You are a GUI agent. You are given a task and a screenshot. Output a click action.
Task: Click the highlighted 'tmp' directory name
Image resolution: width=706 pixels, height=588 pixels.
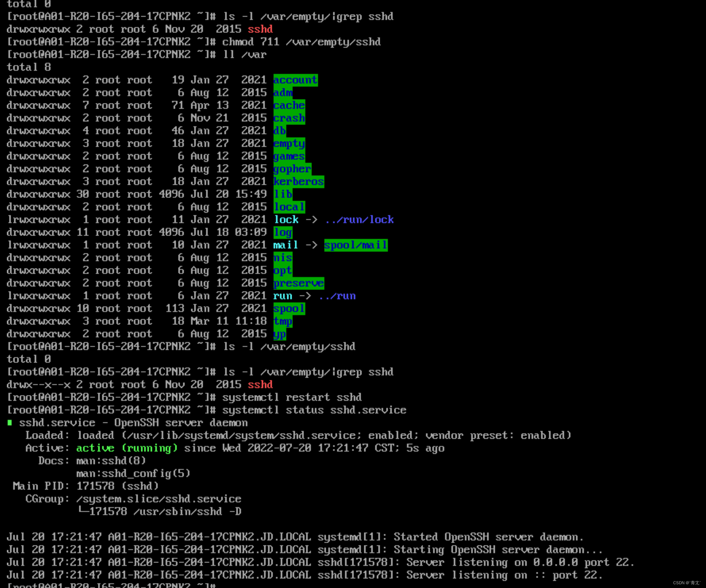[283, 321]
